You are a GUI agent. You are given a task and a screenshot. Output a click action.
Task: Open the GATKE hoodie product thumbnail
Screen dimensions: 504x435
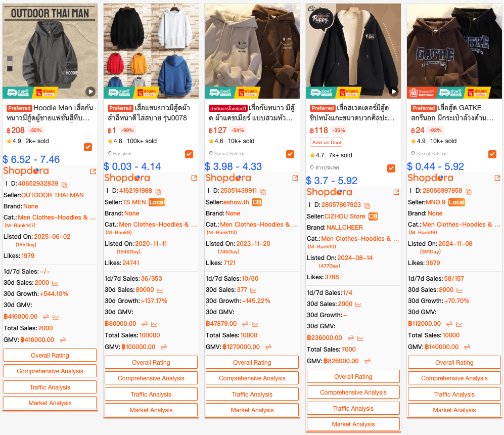pos(454,51)
